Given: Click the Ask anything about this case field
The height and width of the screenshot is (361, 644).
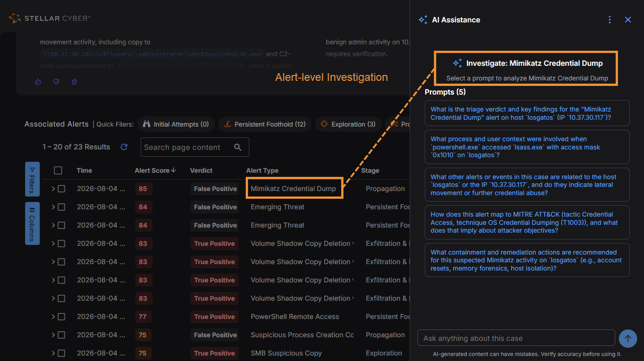Looking at the screenshot, I should click(516, 338).
